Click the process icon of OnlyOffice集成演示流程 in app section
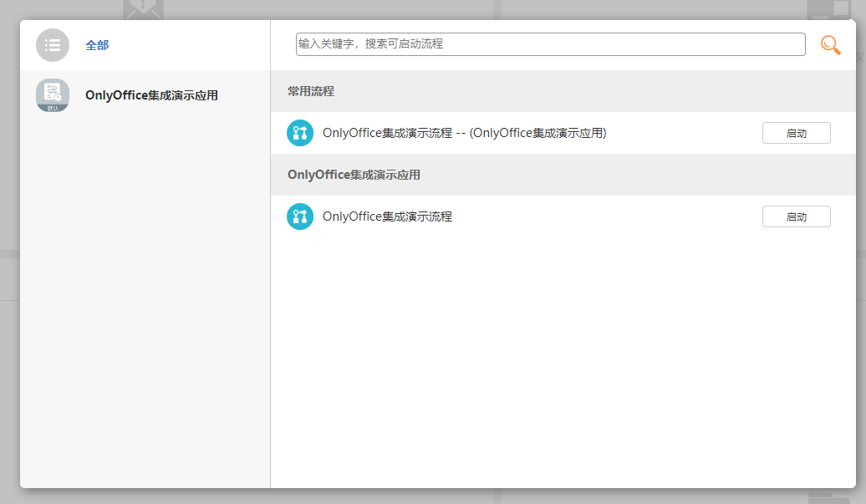The height and width of the screenshot is (504, 866). coord(300,216)
